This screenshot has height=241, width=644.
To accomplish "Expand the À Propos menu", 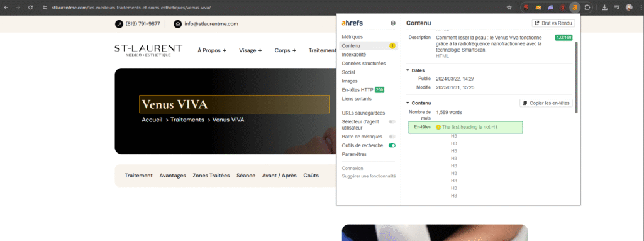I will coord(212,50).
